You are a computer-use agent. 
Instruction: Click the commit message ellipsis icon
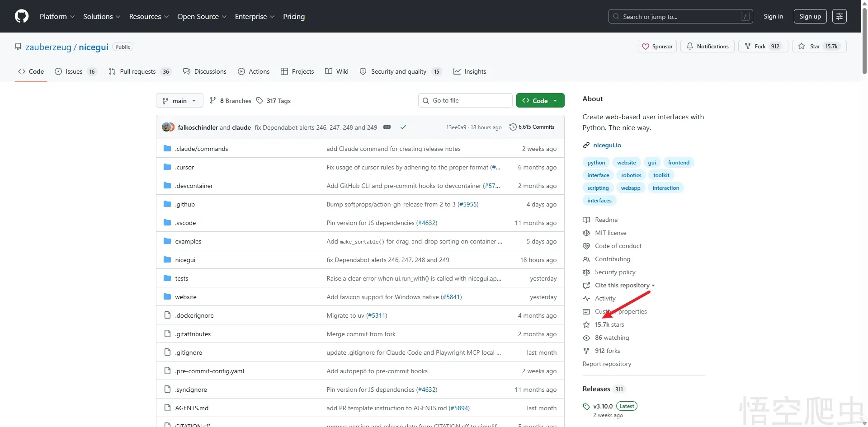[x=387, y=127]
